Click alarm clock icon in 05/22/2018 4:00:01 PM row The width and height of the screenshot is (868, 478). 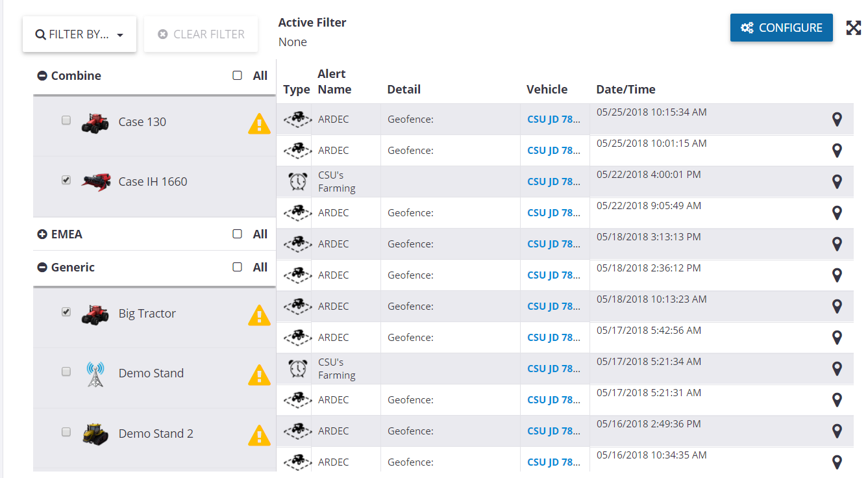click(x=297, y=182)
